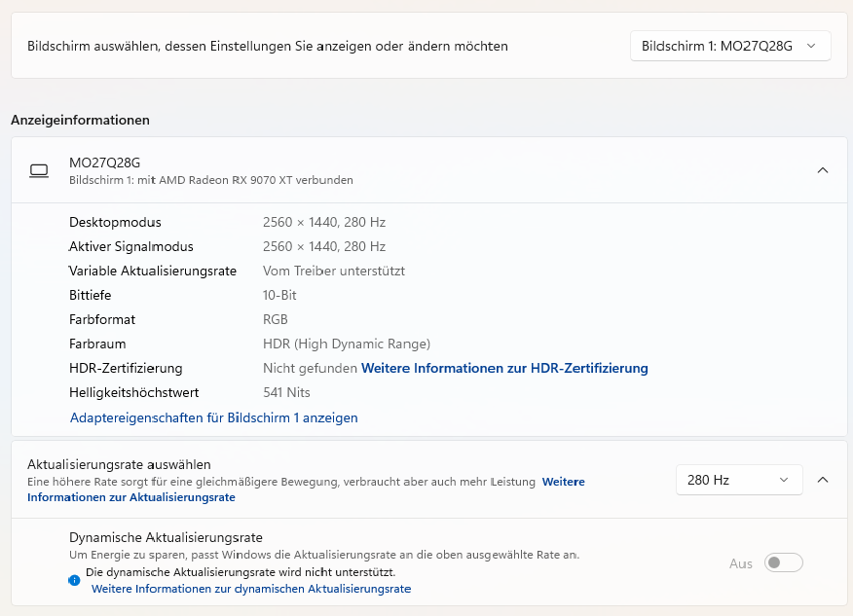Click the Helligkeitshöchstwert label
853x616 pixels.
click(133, 392)
